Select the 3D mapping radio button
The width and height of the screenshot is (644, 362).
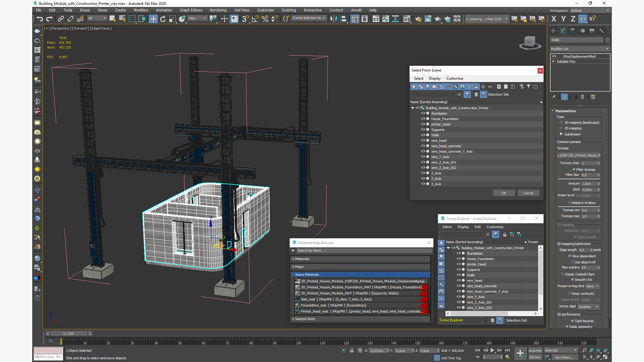click(561, 128)
